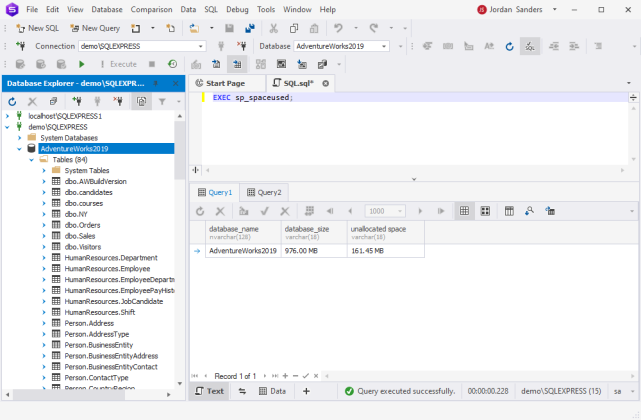Open the Database menu
This screenshot has height=420, width=641.
107,9
